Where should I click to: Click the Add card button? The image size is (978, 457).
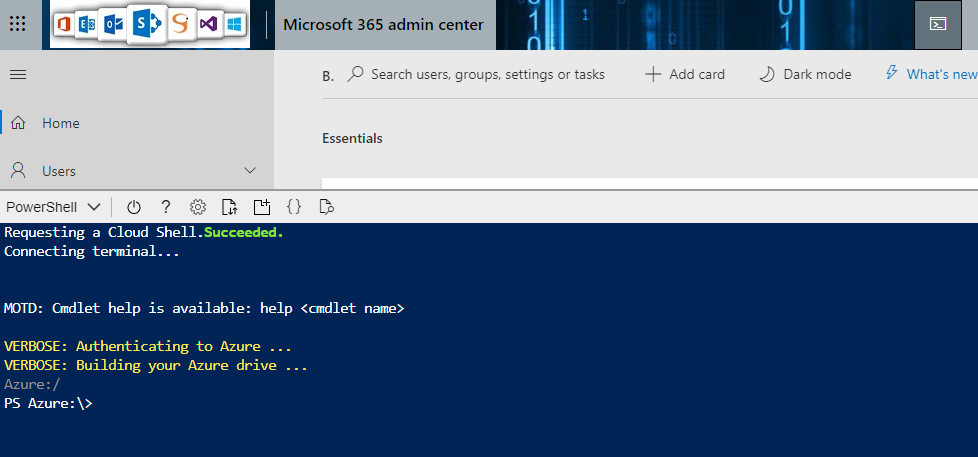[685, 74]
